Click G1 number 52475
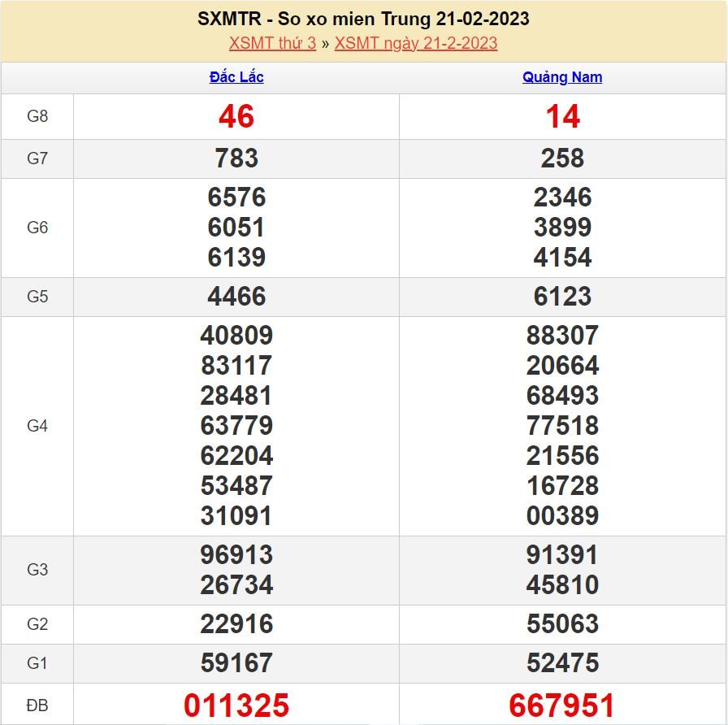The height and width of the screenshot is (725, 728). pyautogui.click(x=562, y=662)
